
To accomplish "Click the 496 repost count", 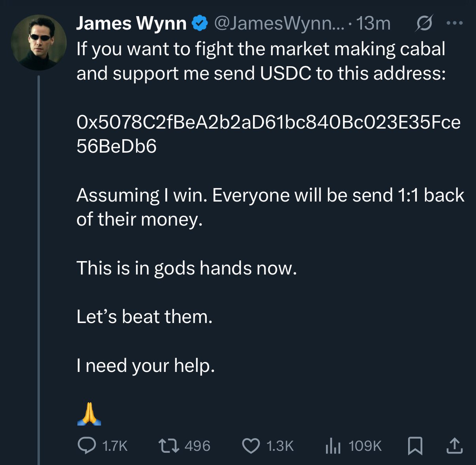I will [197, 446].
